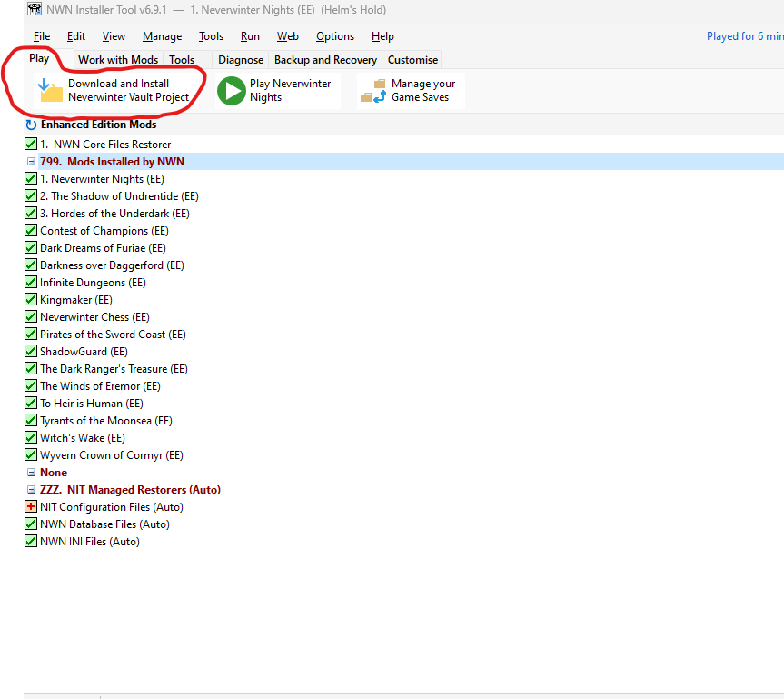Select the ShadowGuard (EE) row text
The width and height of the screenshot is (784, 699).
point(84,351)
